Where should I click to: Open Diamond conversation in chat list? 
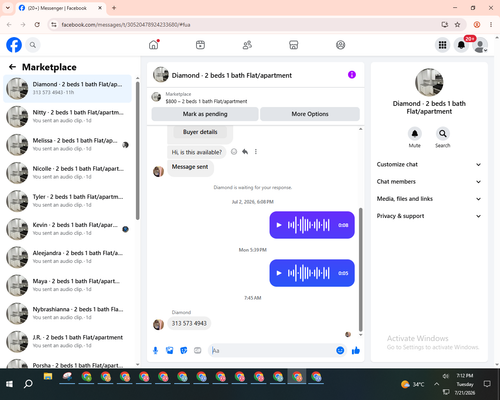click(x=67, y=88)
